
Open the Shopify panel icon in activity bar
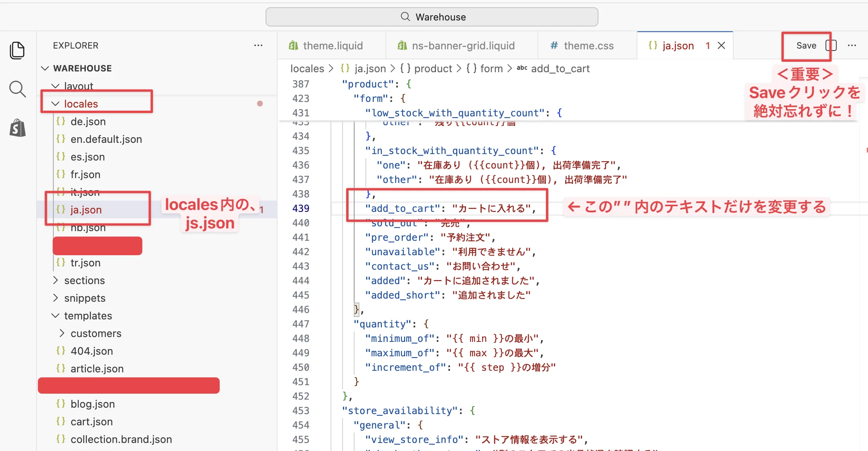point(17,128)
